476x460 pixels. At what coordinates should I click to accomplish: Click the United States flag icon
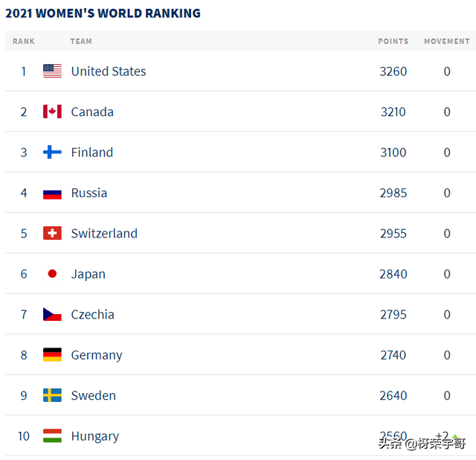tap(52, 71)
